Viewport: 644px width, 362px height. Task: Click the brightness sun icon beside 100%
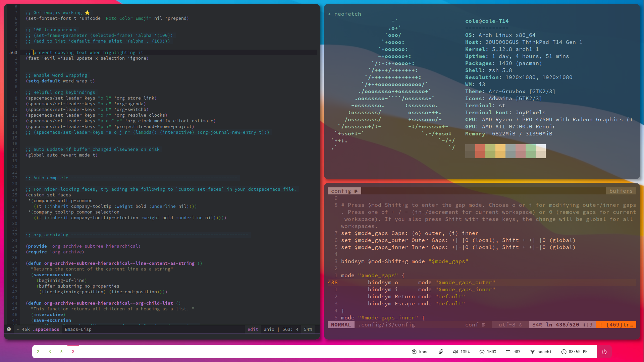click(482, 352)
